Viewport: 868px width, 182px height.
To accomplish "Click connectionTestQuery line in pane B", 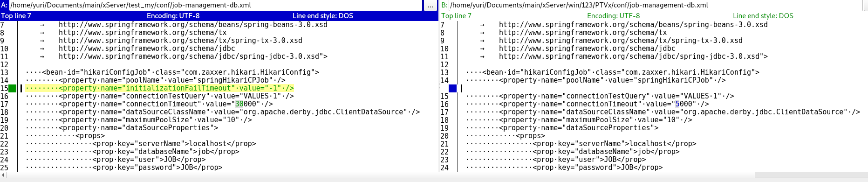I will coord(600,96).
